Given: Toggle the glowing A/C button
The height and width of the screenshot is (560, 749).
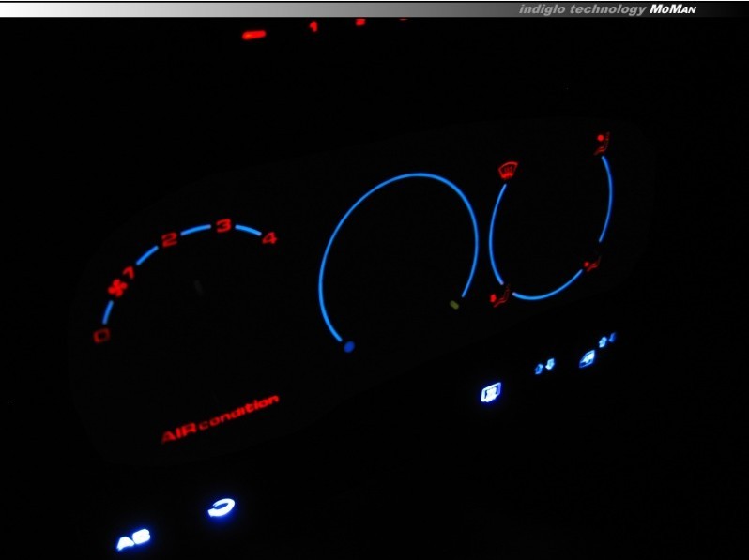Looking at the screenshot, I should click(132, 539).
